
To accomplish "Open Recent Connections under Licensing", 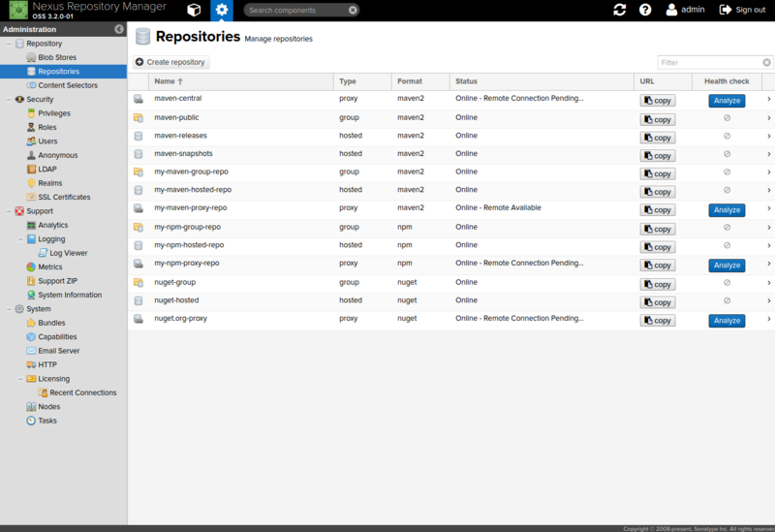I will 83,392.
